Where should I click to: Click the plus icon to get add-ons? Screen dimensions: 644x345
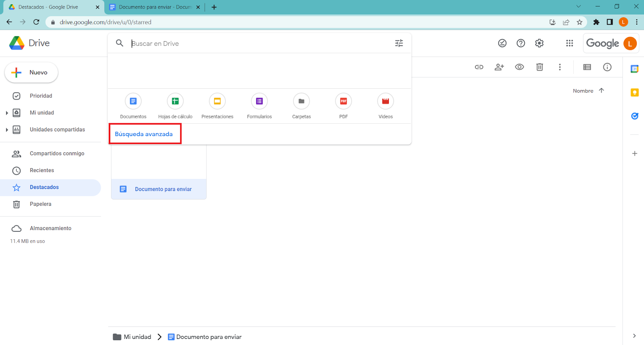tap(635, 154)
